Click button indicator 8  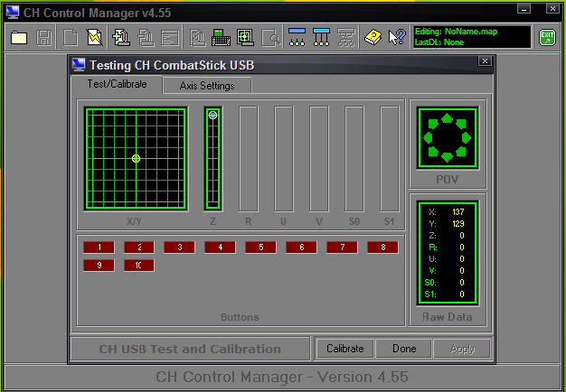(383, 247)
